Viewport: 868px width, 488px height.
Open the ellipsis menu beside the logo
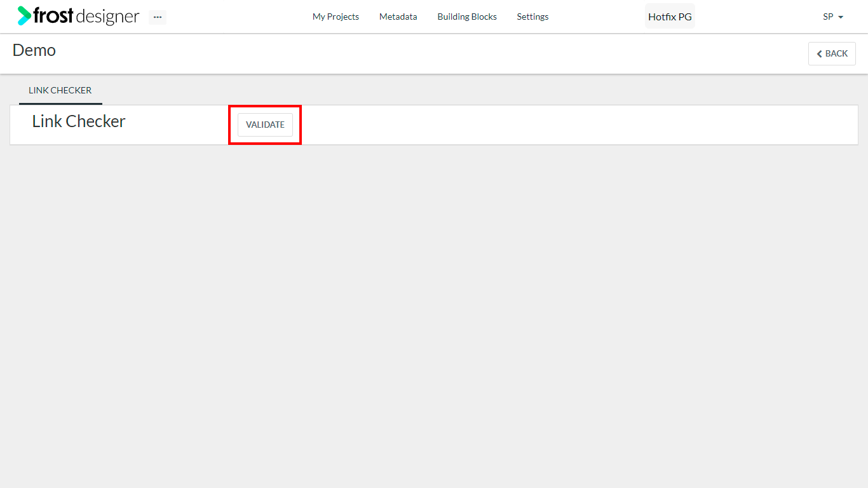point(158,17)
